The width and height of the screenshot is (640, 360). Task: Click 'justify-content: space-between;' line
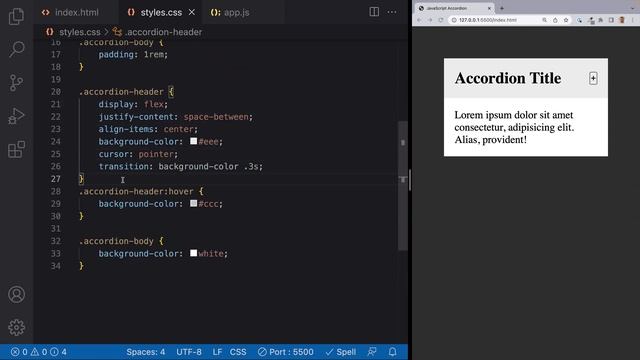176,117
